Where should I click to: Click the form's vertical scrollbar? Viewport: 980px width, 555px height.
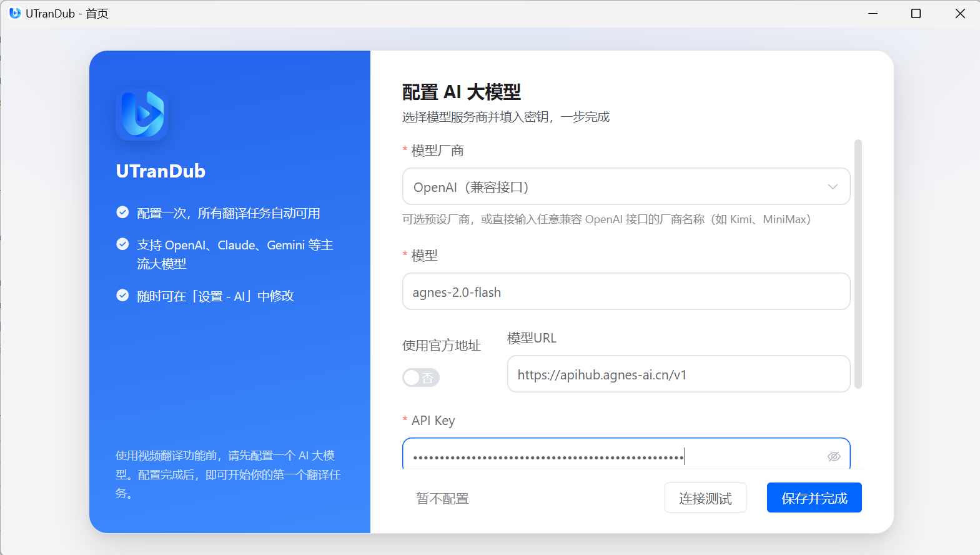coord(858,264)
